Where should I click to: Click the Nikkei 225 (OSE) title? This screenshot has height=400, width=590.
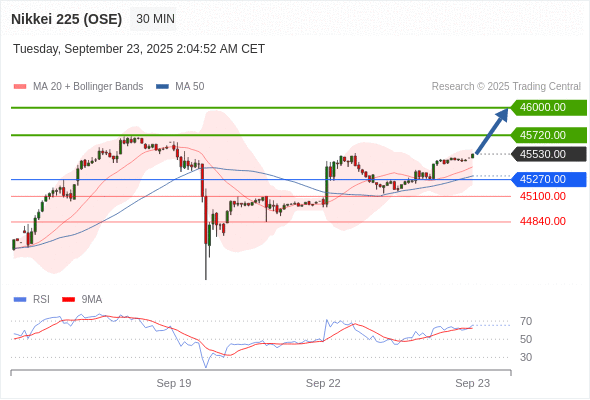67,19
